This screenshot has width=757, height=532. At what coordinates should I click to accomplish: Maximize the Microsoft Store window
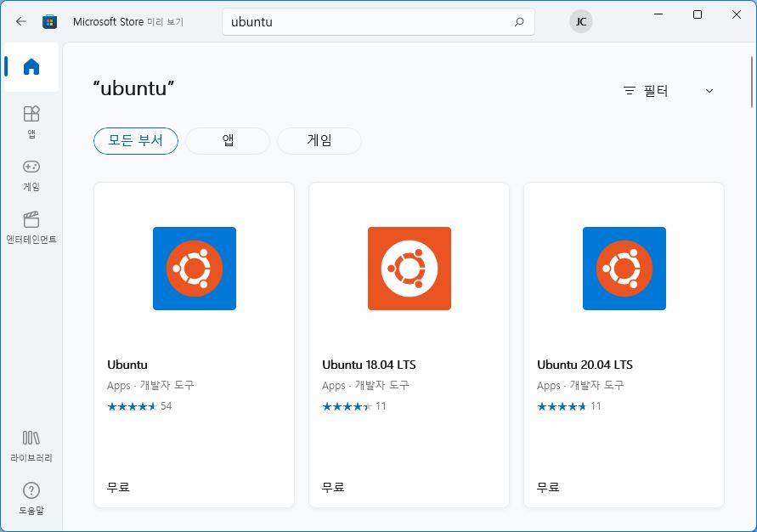coord(698,14)
